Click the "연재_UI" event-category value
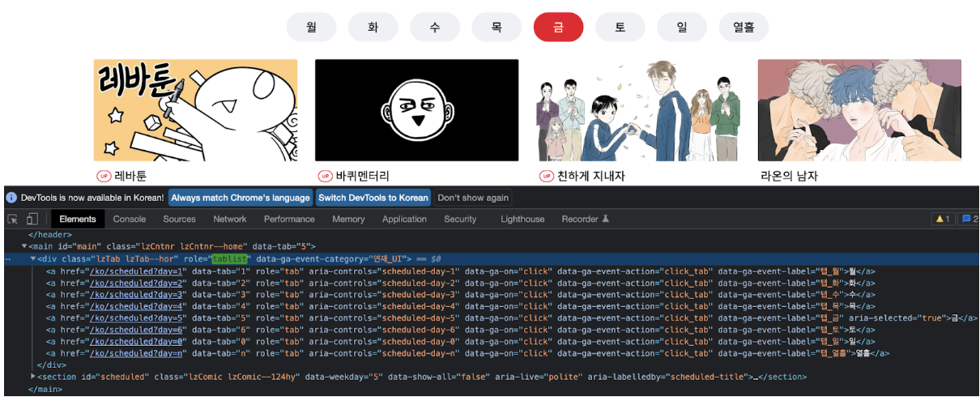Image resolution: width=980 pixels, height=397 pixels. click(x=387, y=259)
